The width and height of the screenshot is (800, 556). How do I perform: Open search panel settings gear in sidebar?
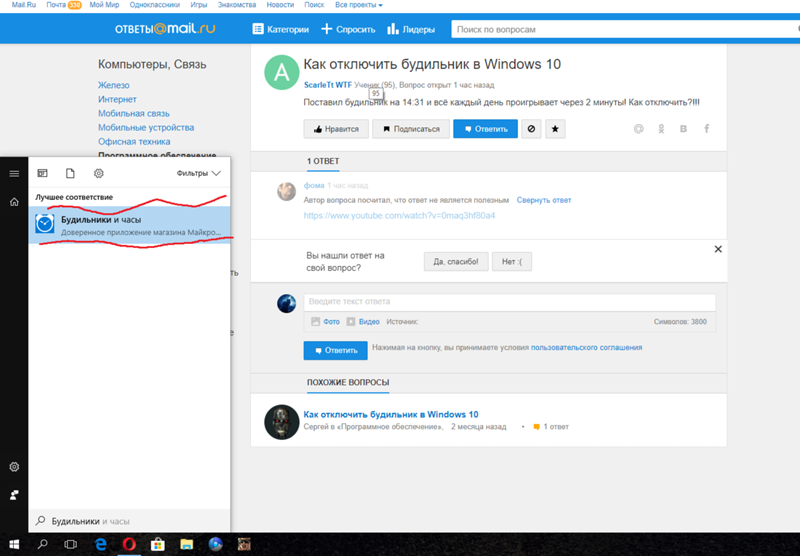click(14, 467)
